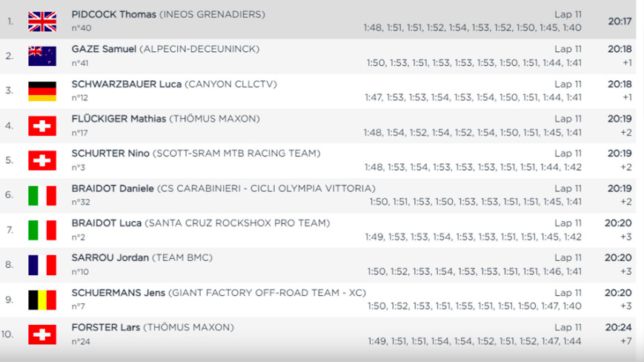Click the Lap 11 label for SARROU Jordan
Image resolution: width=644 pixels, height=362 pixels.
point(568,257)
